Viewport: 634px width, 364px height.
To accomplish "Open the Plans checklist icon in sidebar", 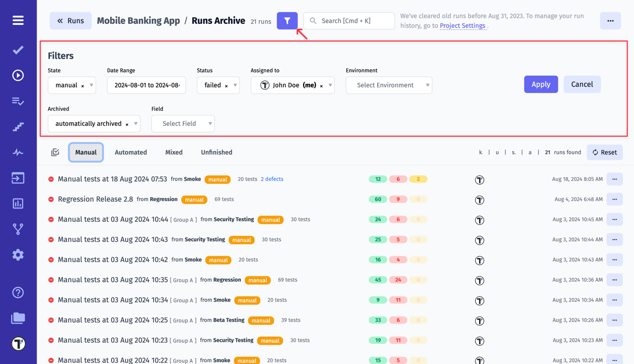I will point(18,101).
